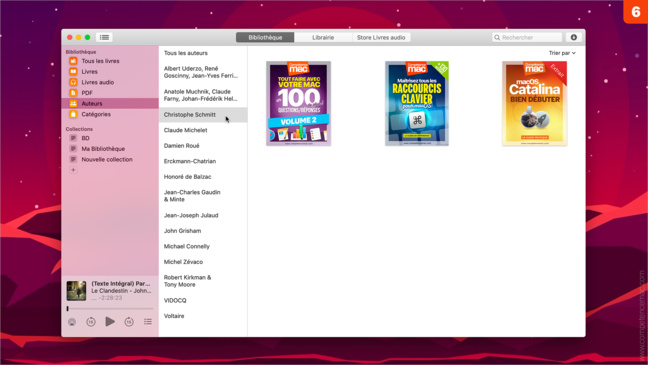Select the Livres book icon
This screenshot has width=648, height=365.
click(73, 72)
